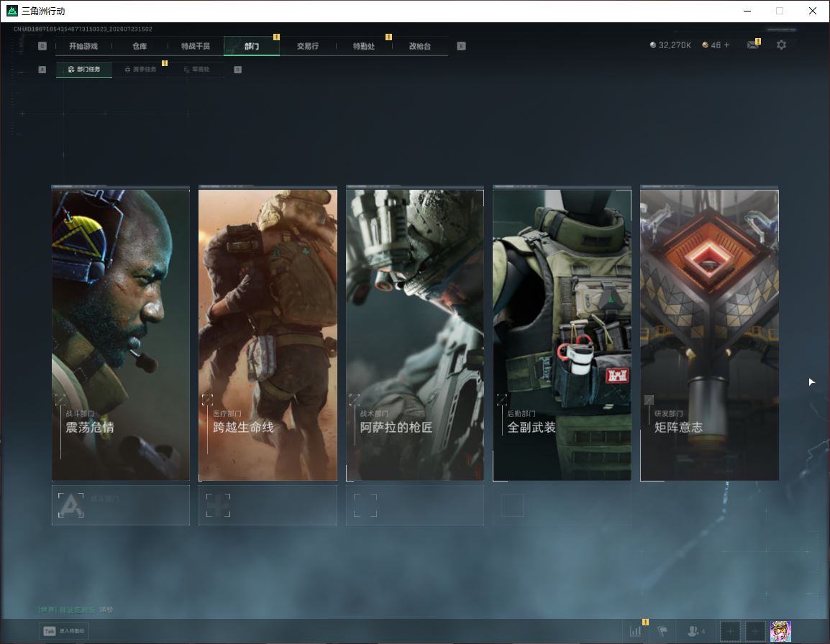The height and width of the screenshot is (644, 830).
Task: Open the friends list icon showing 4
Action: coord(696,631)
